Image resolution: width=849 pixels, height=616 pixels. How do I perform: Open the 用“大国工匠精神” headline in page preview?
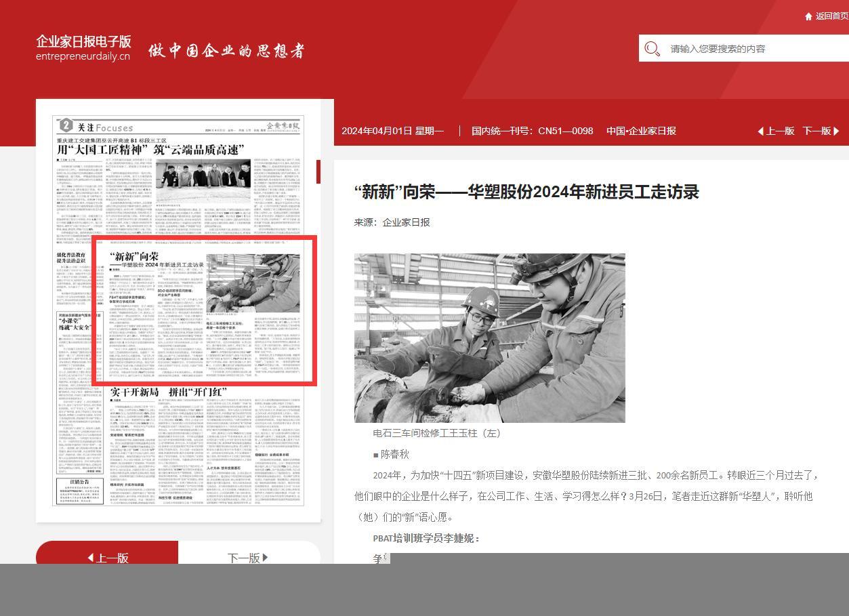tap(150, 150)
